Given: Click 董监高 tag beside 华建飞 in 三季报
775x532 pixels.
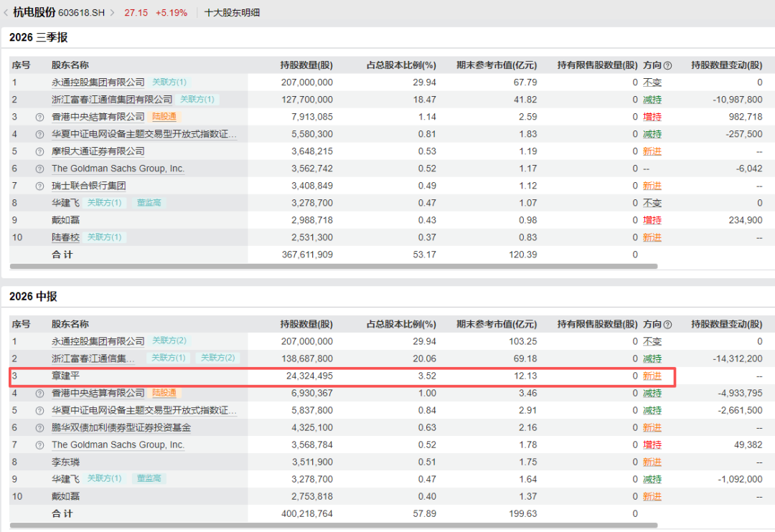Looking at the screenshot, I should pos(149,202).
